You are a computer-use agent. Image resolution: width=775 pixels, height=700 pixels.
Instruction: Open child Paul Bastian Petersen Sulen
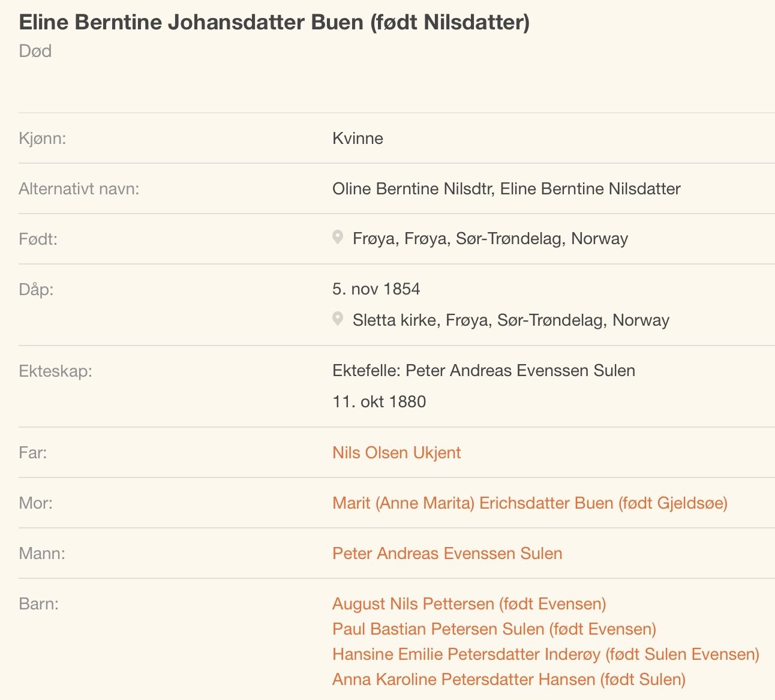[x=494, y=629]
